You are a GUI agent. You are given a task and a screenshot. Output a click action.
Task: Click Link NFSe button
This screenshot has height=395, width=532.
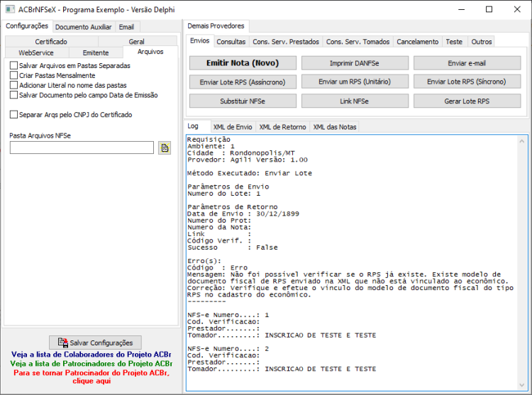[x=355, y=101]
